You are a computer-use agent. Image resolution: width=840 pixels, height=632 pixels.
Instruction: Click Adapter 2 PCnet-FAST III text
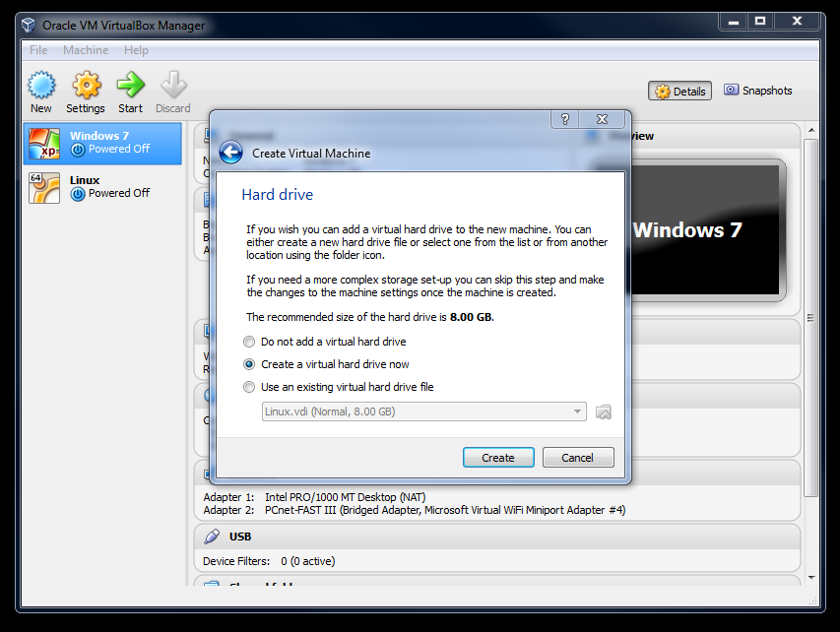(445, 510)
